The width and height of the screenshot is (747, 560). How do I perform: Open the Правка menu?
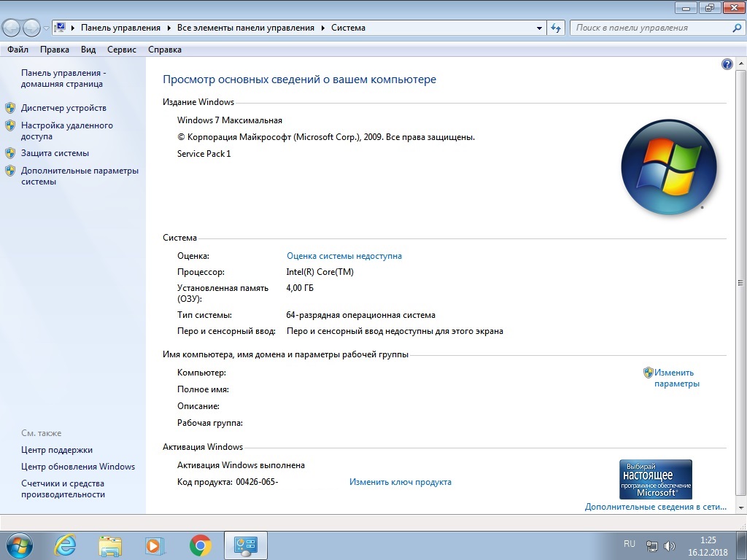pos(54,50)
